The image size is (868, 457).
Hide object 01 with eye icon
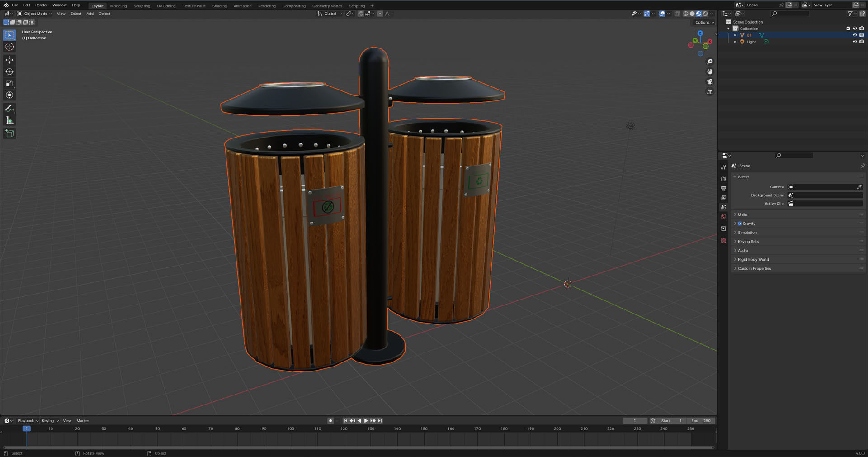854,35
